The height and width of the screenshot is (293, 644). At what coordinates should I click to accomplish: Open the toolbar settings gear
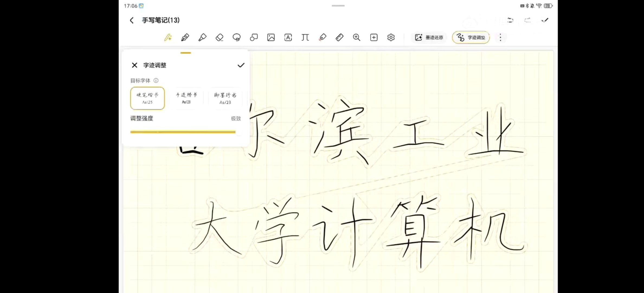pos(391,37)
